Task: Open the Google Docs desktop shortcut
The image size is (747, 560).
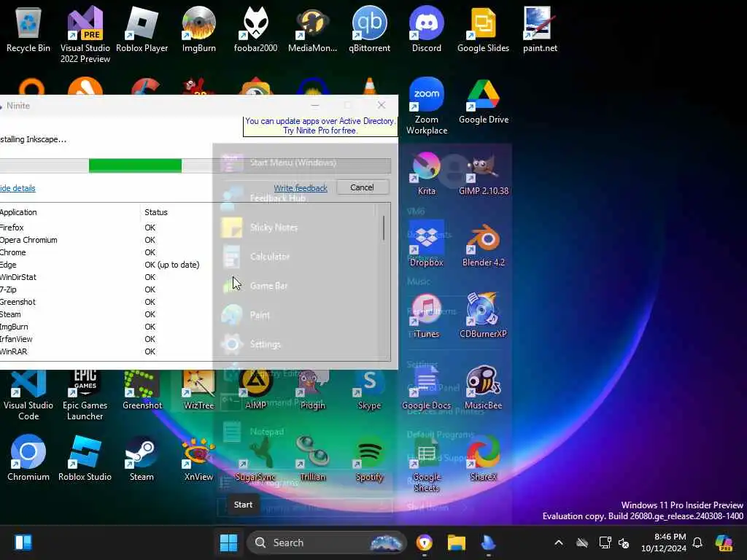Action: 426,386
